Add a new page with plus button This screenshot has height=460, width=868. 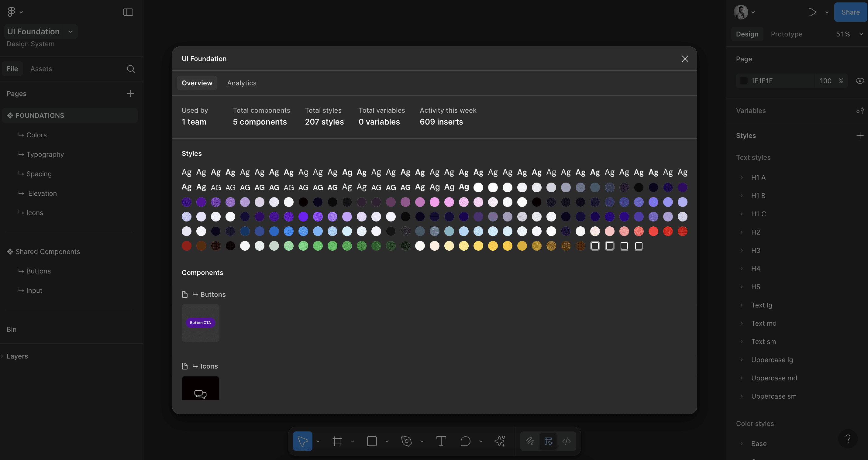point(130,93)
